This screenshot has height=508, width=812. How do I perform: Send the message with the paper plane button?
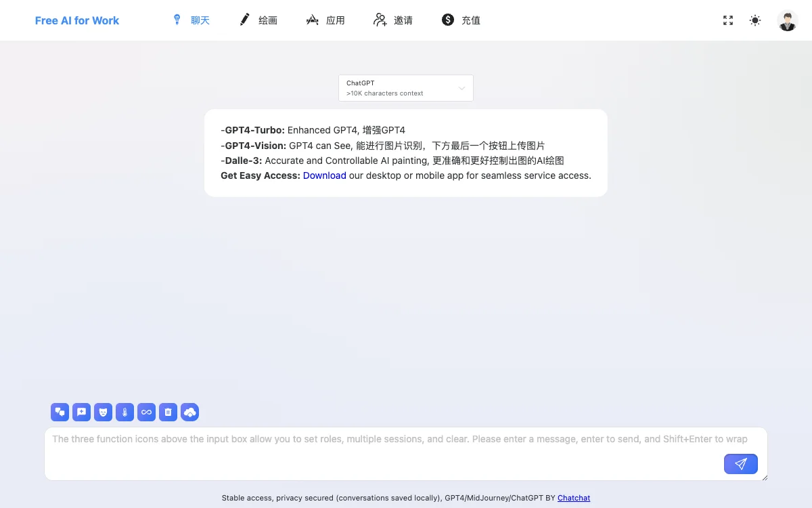[741, 464]
